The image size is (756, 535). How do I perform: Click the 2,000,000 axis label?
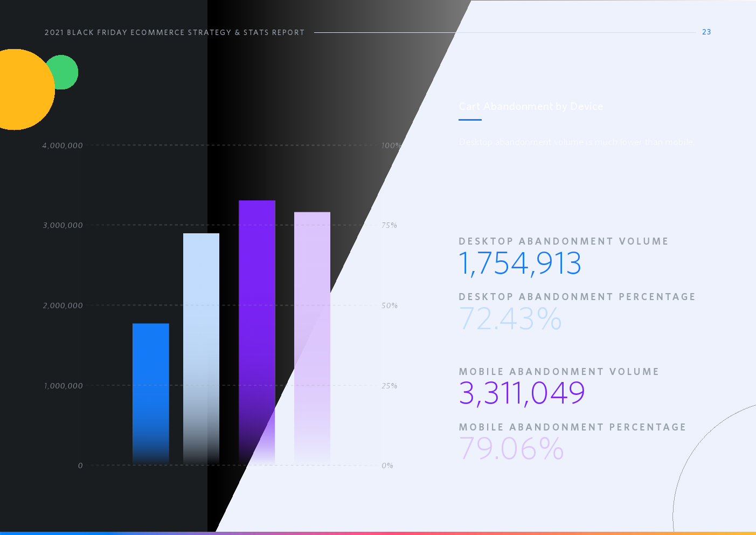click(63, 305)
